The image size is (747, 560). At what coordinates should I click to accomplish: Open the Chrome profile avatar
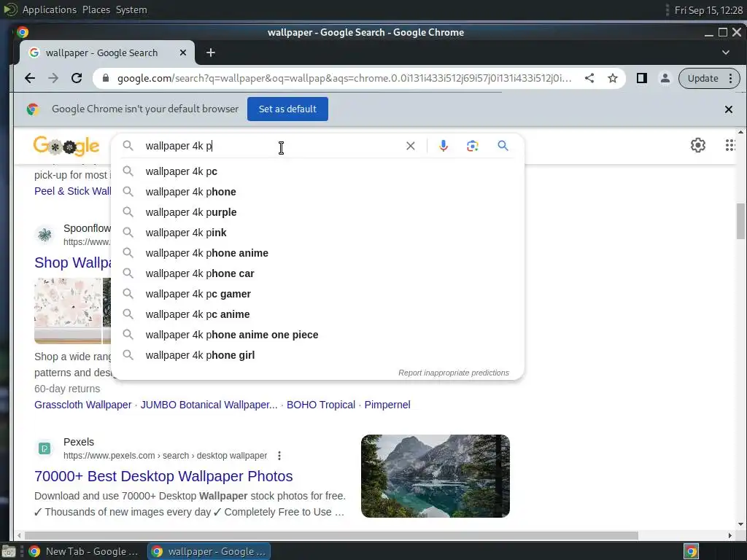click(x=665, y=78)
